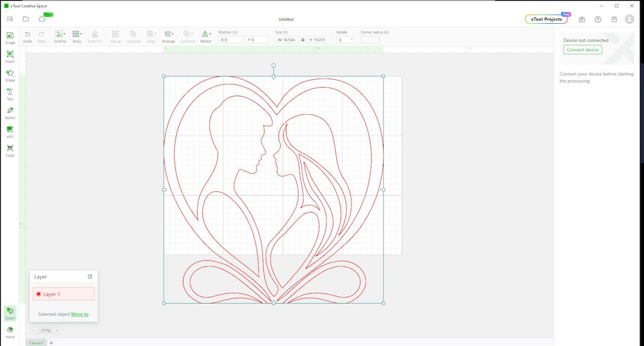Viewport: 644px width, 346px height.
Task: Click the Move to link for selected object
Action: click(79, 314)
